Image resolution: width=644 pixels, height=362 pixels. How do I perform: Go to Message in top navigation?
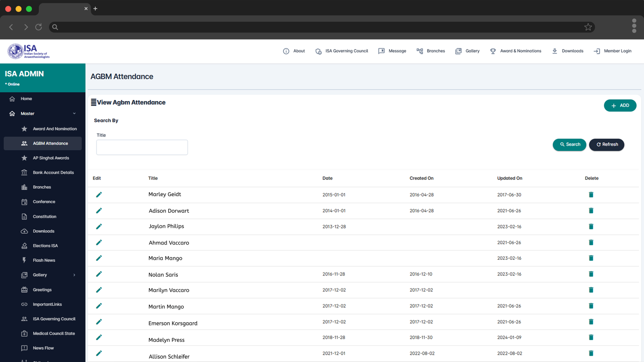(x=392, y=51)
